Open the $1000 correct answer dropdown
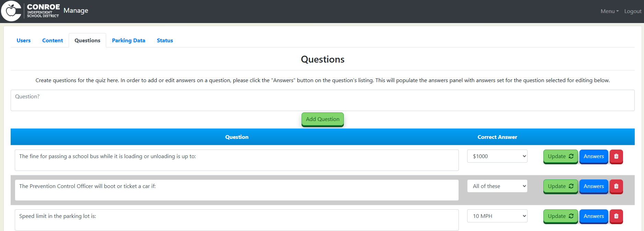Screen dimensions: 644x231 coord(497,156)
